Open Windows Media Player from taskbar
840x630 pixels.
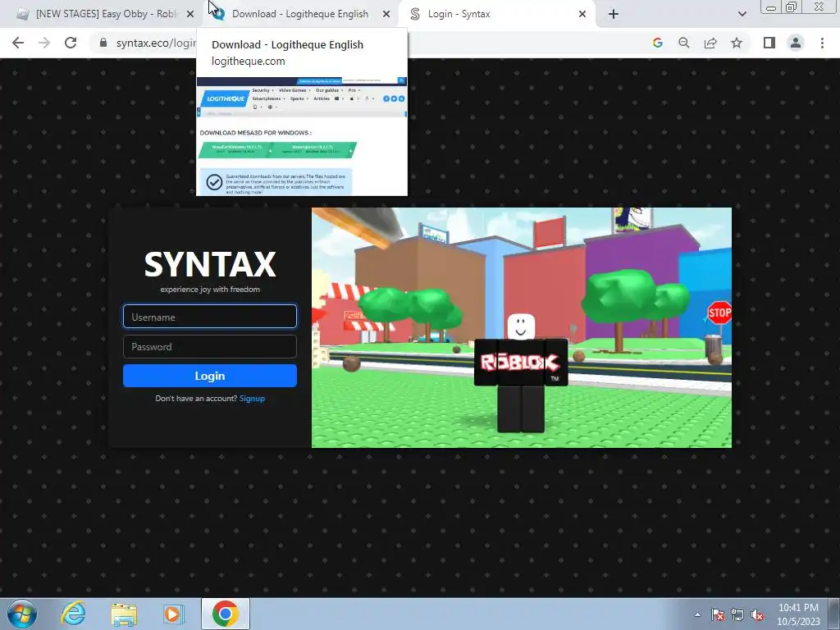pos(173,614)
